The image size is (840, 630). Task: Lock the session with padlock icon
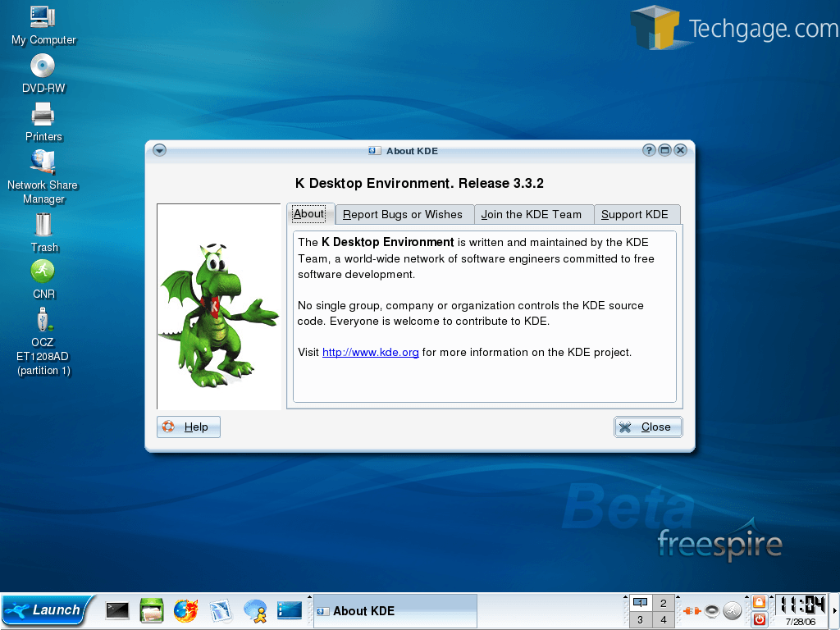759,602
